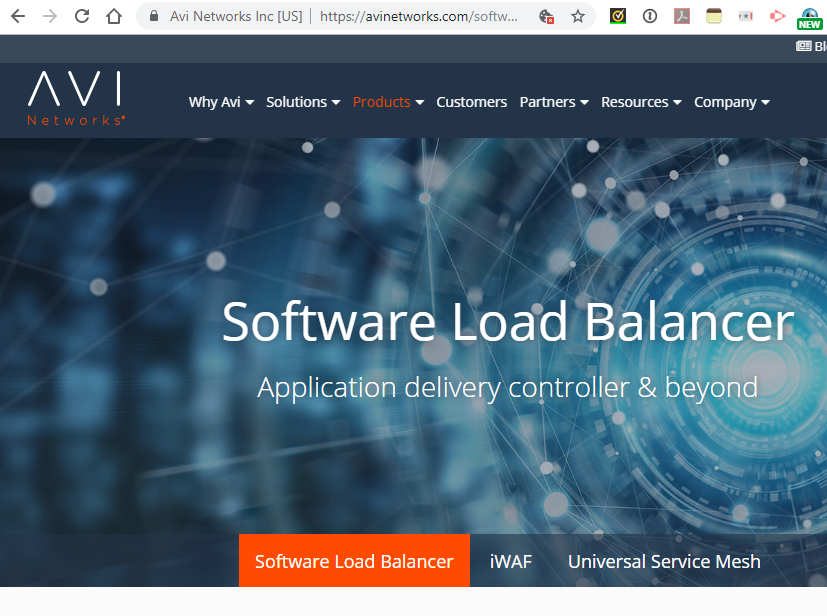Click the red arrow extension icon
The height and width of the screenshot is (616, 827).
point(777,16)
